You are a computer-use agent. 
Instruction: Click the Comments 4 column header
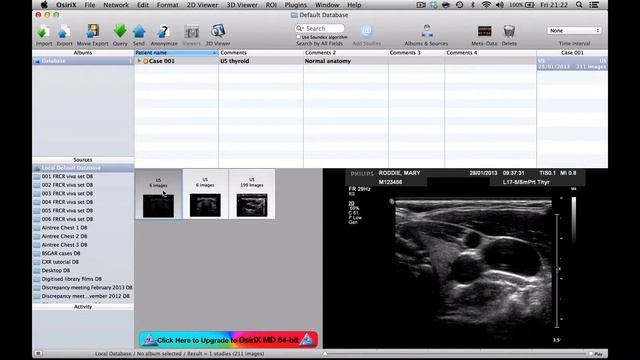point(490,53)
